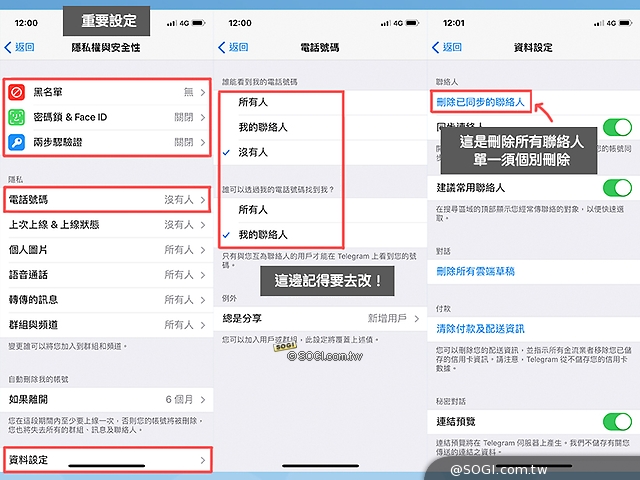The height and width of the screenshot is (480, 640).
Task: Tap 刪除所有雲端草稿 link
Action: point(476,271)
